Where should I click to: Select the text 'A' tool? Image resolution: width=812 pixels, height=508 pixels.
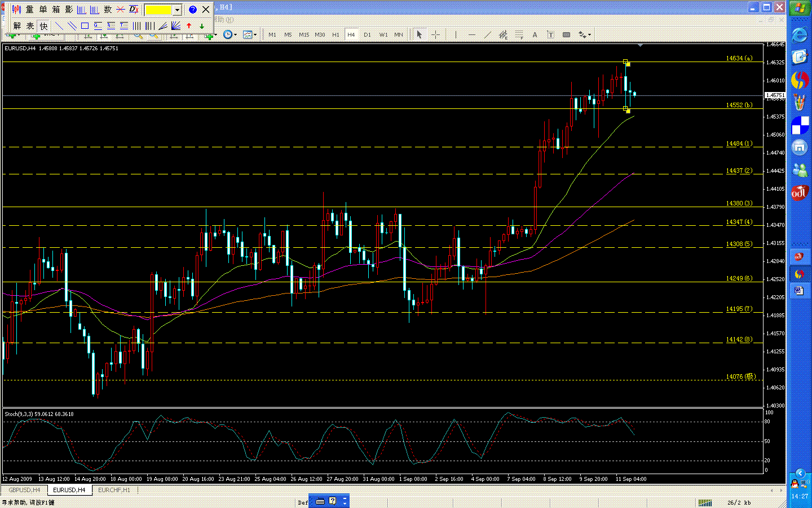[535, 35]
